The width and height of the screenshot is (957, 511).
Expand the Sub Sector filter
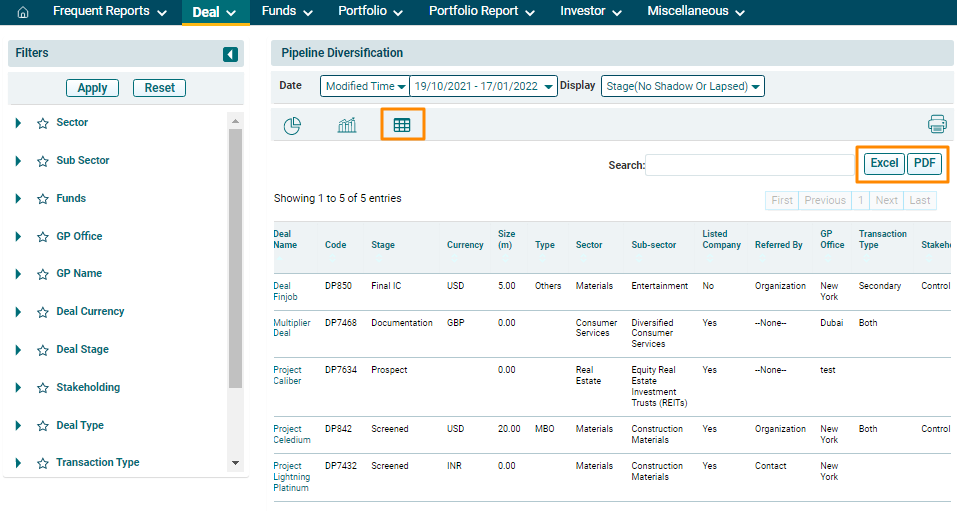(x=18, y=161)
